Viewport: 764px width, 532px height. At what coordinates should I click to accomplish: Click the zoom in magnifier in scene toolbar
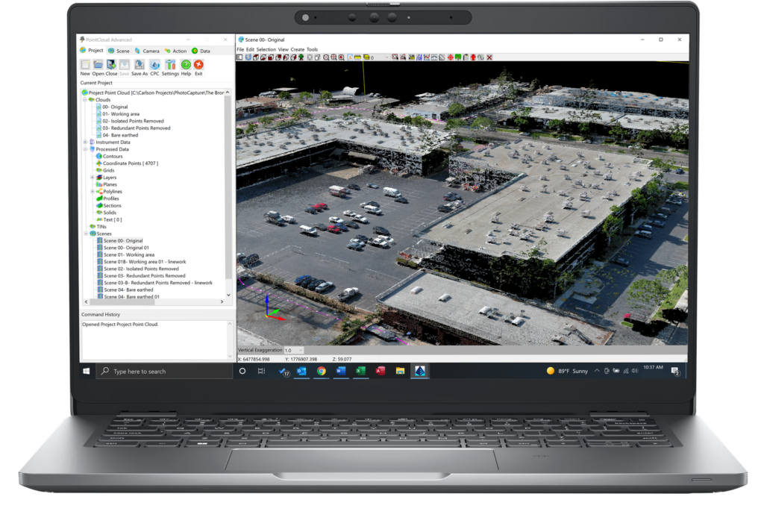(342, 57)
